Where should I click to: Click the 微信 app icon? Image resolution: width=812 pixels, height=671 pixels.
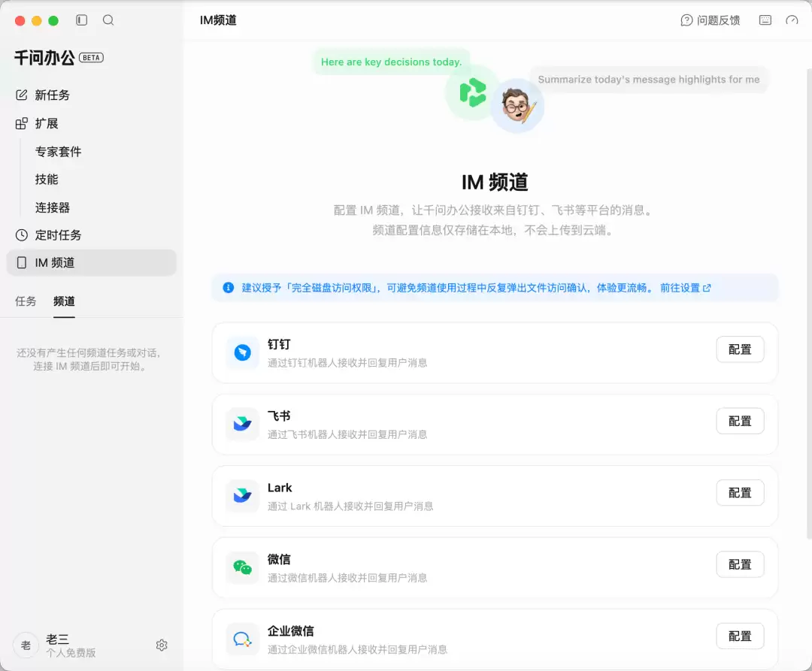[242, 567]
